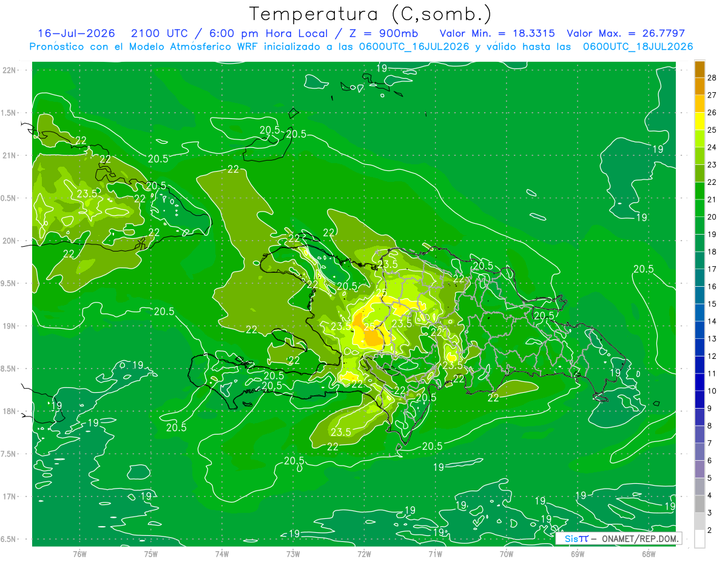Click the '74W' longitude axis label
Screen dimensions: 728x562
tap(222, 554)
